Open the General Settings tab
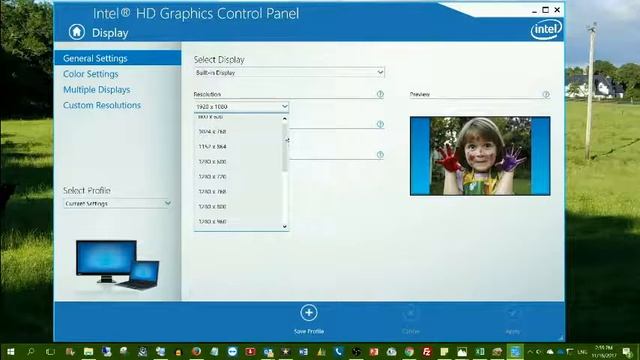 [x=118, y=58]
